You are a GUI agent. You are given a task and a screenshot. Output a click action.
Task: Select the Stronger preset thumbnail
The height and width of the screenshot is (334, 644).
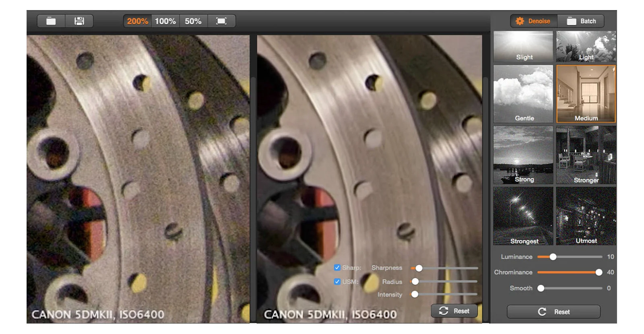tap(586, 155)
